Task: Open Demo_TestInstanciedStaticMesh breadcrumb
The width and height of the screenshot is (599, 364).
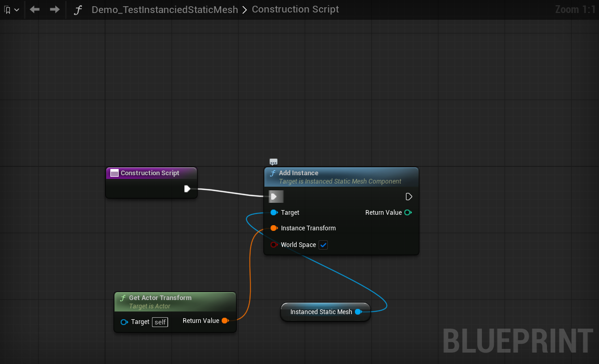Action: click(x=164, y=9)
